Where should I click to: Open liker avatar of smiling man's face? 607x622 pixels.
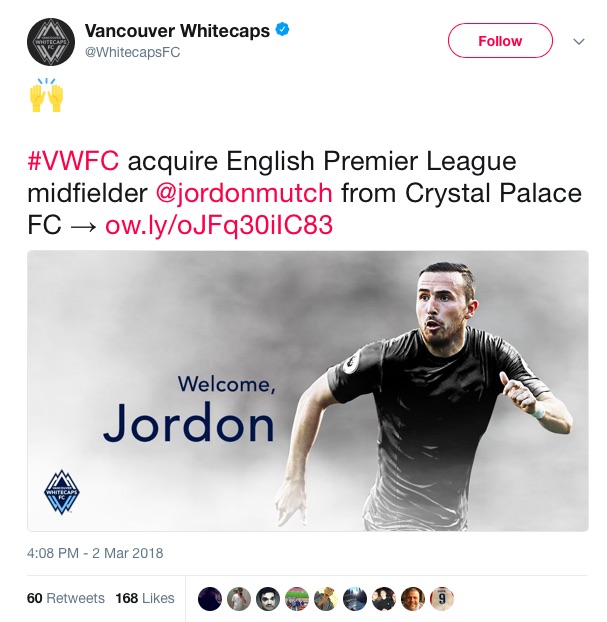pos(413,598)
